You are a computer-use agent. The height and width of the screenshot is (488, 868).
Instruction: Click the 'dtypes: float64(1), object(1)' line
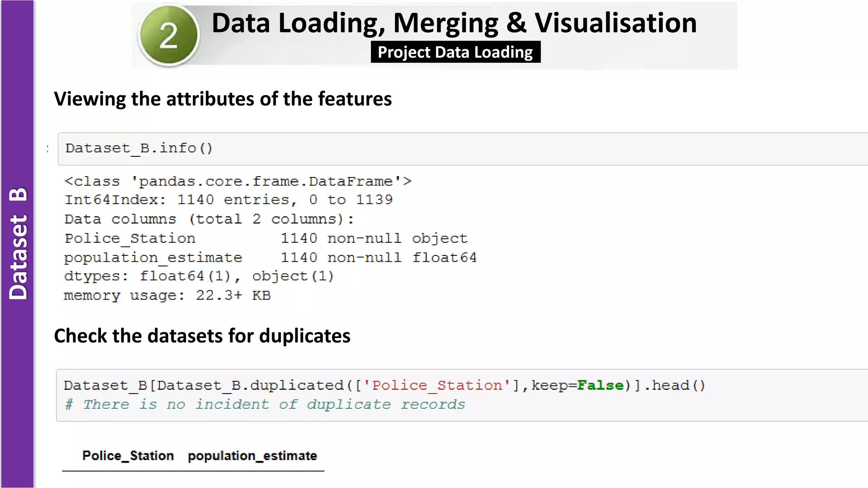[x=199, y=276]
